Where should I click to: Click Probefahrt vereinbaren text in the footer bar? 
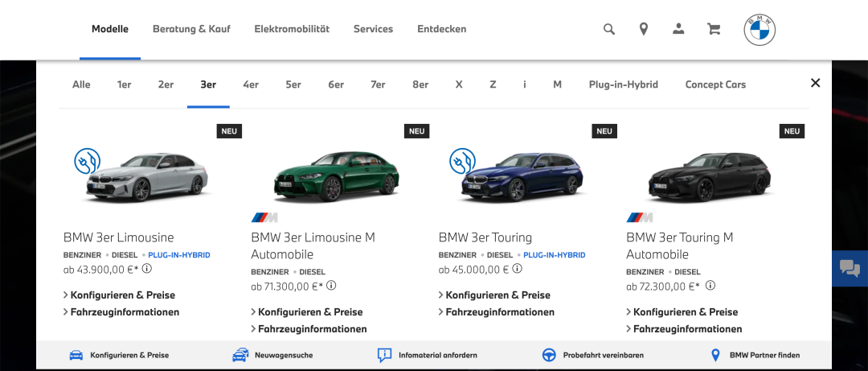pyautogui.click(x=604, y=355)
